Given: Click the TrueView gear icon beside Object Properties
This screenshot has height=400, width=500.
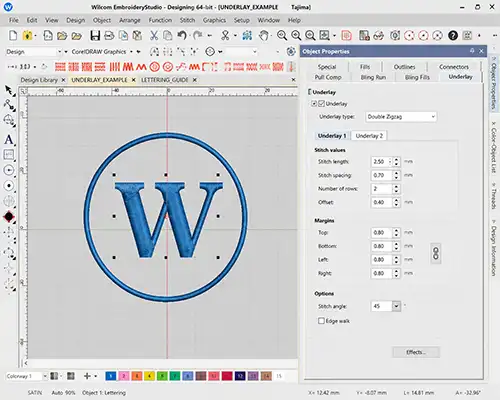Looking at the screenshot, I should coord(291,51).
